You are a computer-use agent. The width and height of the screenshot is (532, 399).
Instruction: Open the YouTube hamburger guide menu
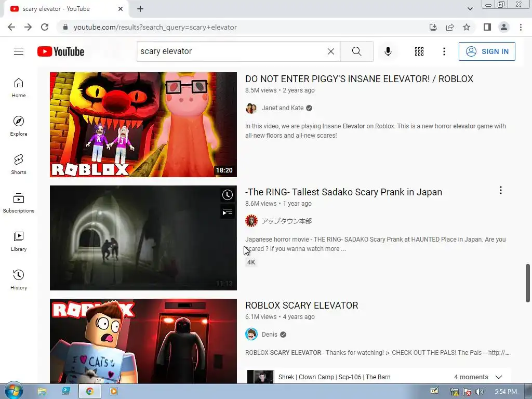click(19, 51)
